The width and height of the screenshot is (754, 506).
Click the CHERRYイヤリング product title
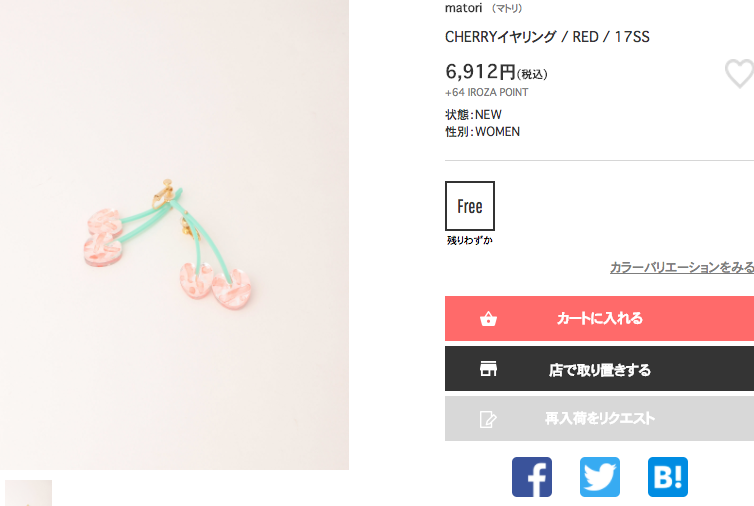tap(547, 37)
